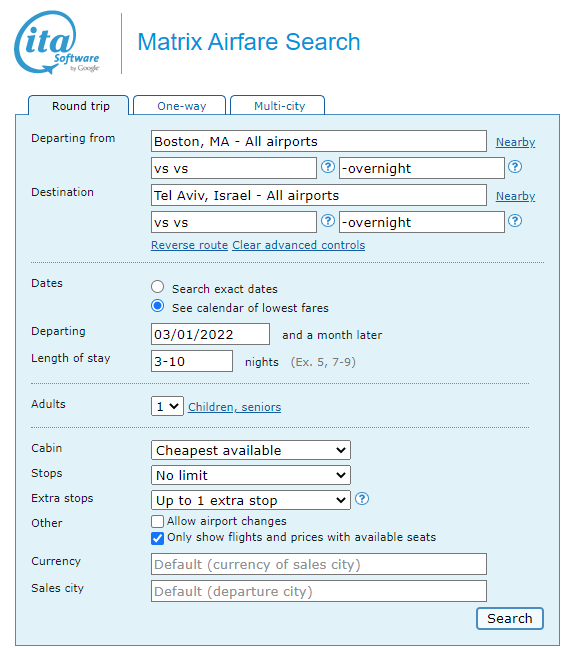The height and width of the screenshot is (660, 570).
Task: Open help icon beside Extra stops
Action: click(x=362, y=499)
